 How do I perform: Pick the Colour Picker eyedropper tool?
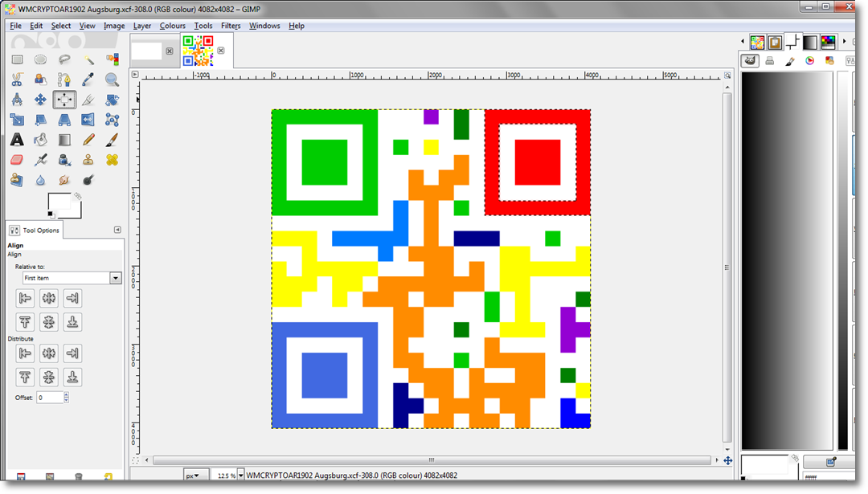pyautogui.click(x=88, y=80)
